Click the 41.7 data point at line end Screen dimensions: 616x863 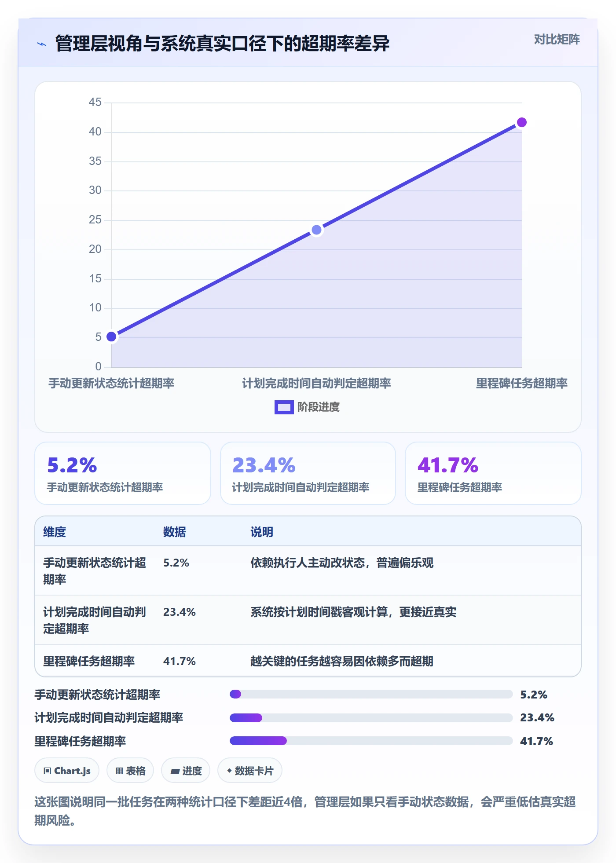(521, 122)
